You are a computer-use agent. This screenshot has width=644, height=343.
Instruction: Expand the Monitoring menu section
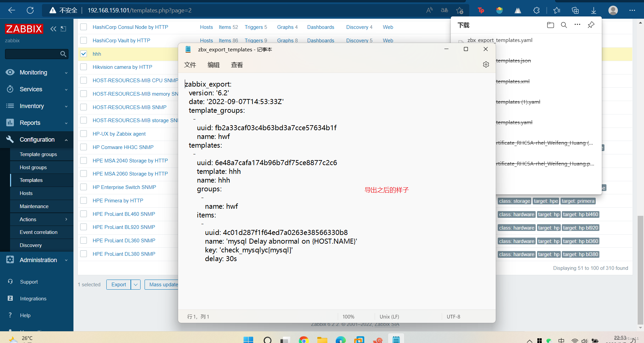(x=37, y=72)
